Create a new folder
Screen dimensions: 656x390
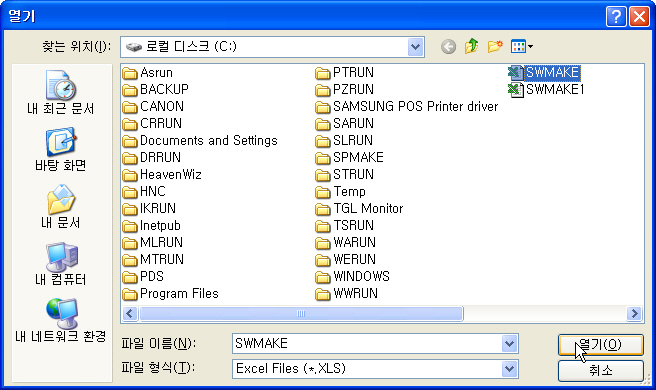point(495,46)
